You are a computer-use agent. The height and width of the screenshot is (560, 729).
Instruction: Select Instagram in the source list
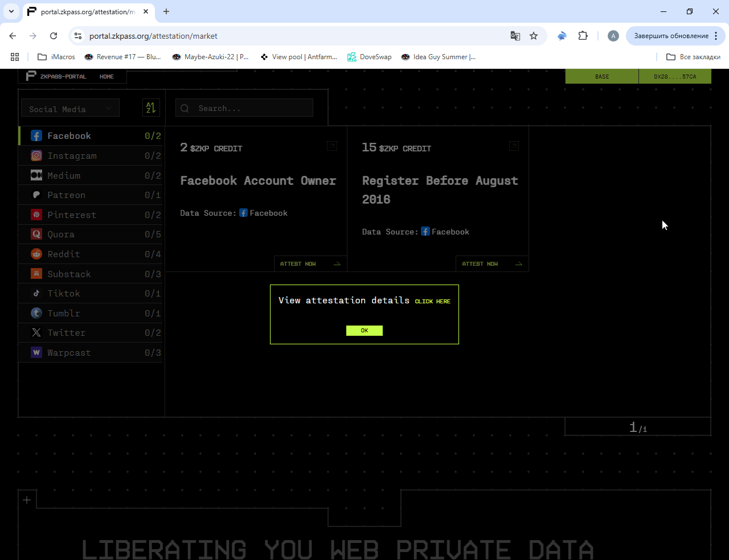coord(91,156)
